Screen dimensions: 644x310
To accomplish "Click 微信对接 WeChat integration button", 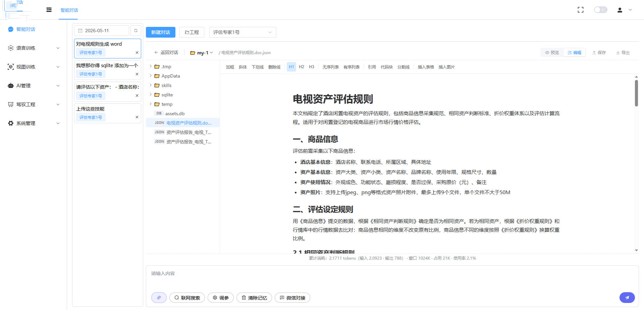I will click(292, 298).
